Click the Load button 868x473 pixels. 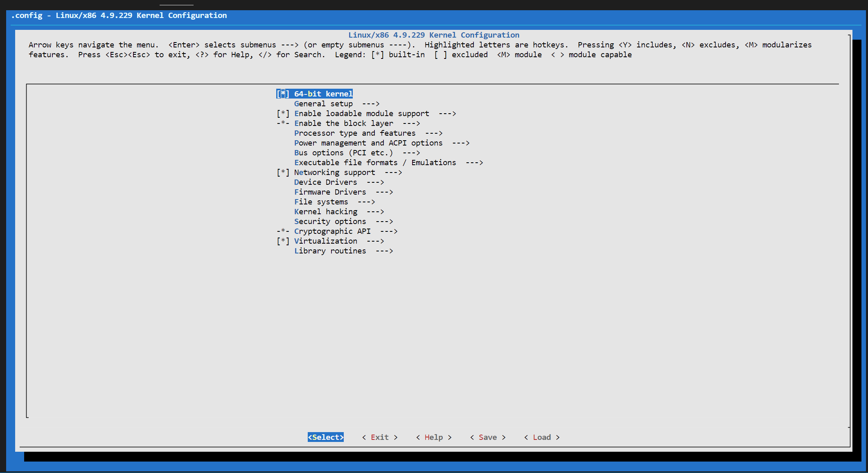click(542, 437)
